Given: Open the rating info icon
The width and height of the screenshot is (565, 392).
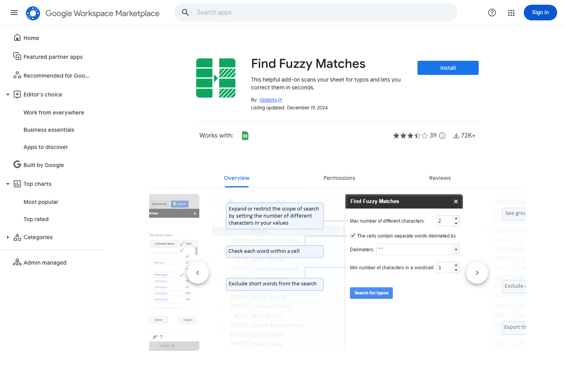Looking at the screenshot, I should tap(442, 136).
